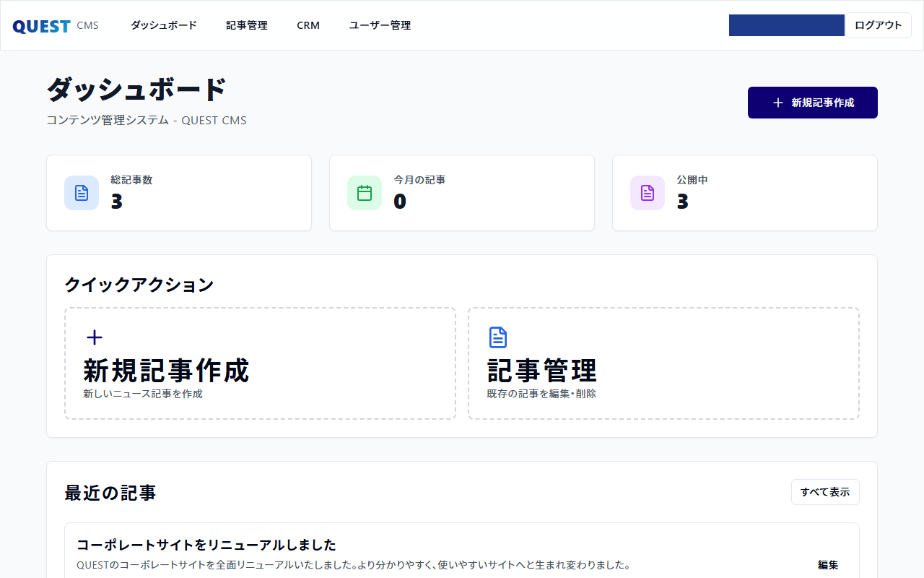Click the 新規記事作成 button at the top right
The image size is (924, 578).
coord(812,103)
